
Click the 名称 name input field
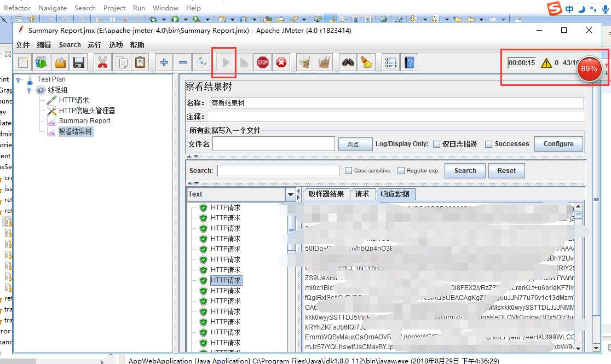397,103
